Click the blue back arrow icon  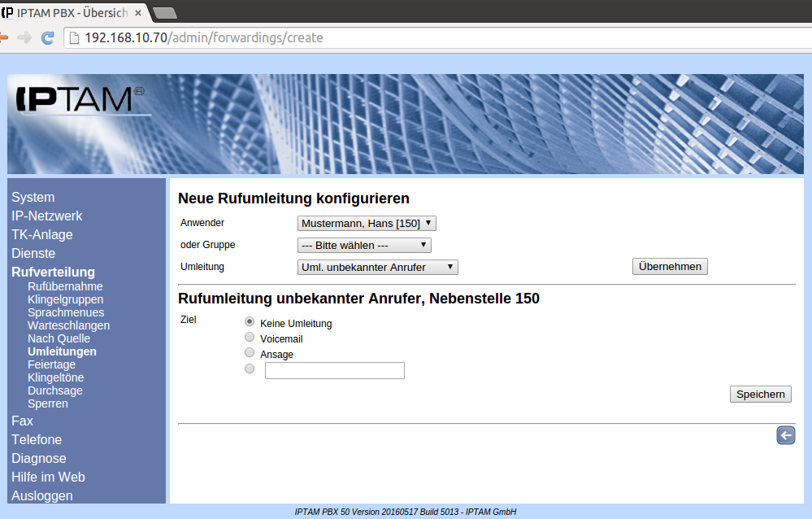coord(785,436)
